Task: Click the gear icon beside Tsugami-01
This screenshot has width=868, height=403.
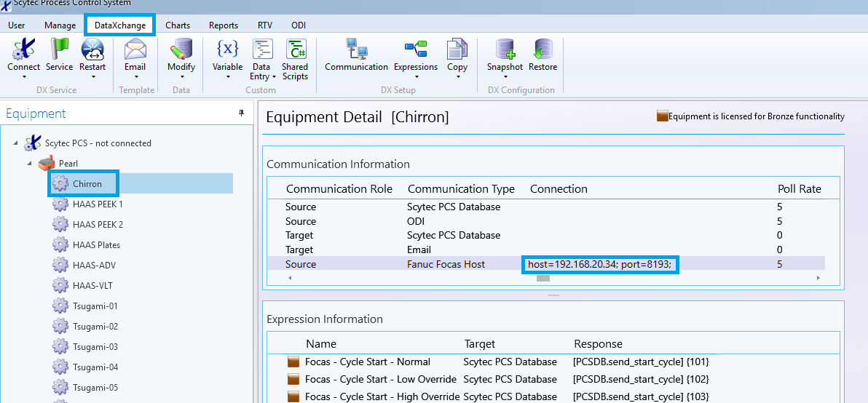Action: (x=60, y=306)
